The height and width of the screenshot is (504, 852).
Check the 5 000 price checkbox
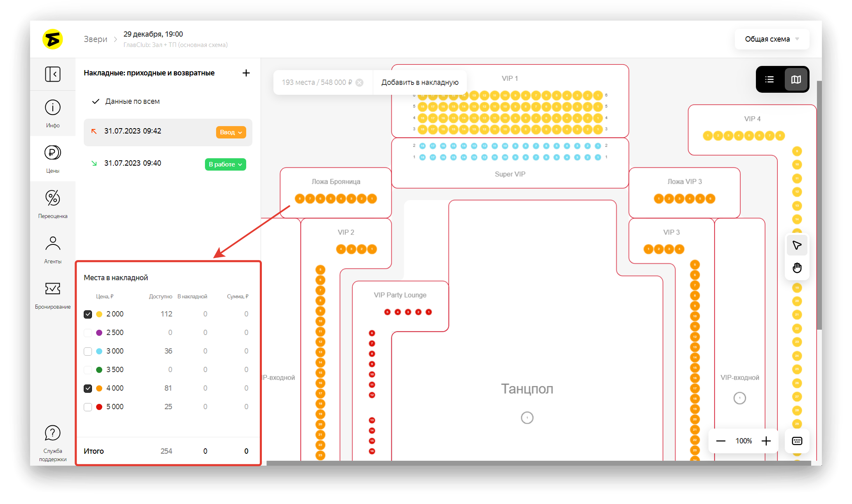click(88, 407)
